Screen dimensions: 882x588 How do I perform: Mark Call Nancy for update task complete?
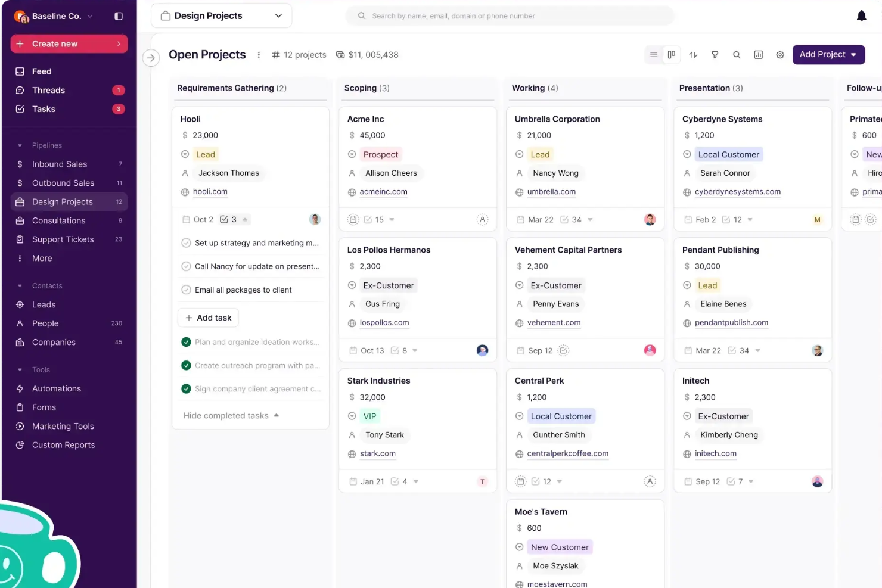[x=185, y=266]
